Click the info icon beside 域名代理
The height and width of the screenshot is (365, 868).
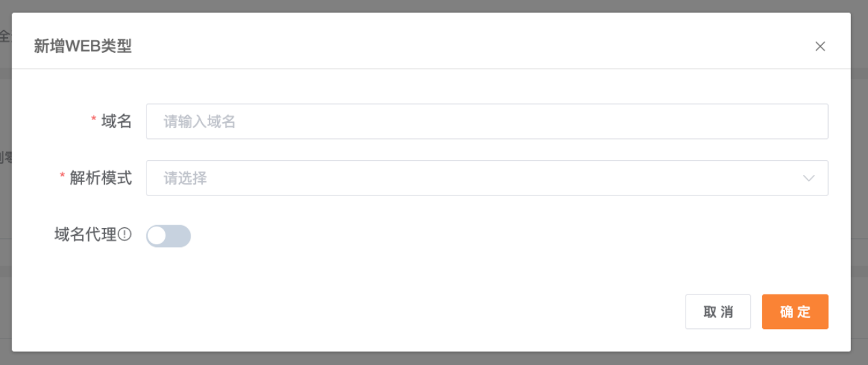coord(125,234)
